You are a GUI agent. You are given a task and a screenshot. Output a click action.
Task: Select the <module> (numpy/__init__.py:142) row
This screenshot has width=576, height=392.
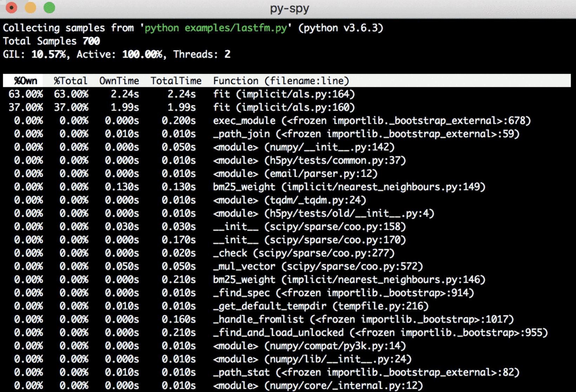point(287,147)
